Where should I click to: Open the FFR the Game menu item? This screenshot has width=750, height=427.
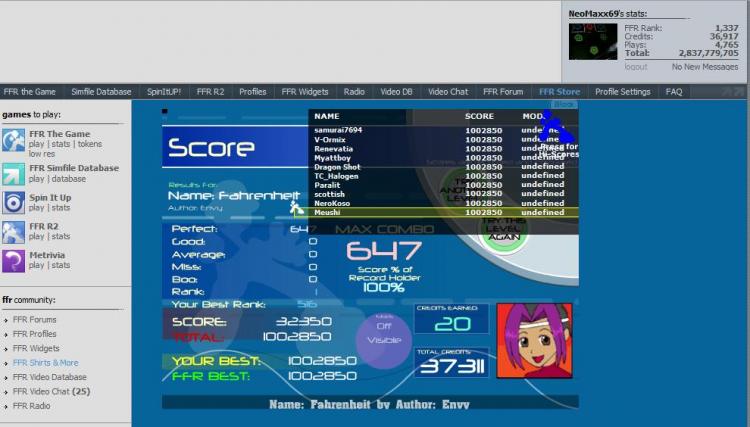coord(30,92)
